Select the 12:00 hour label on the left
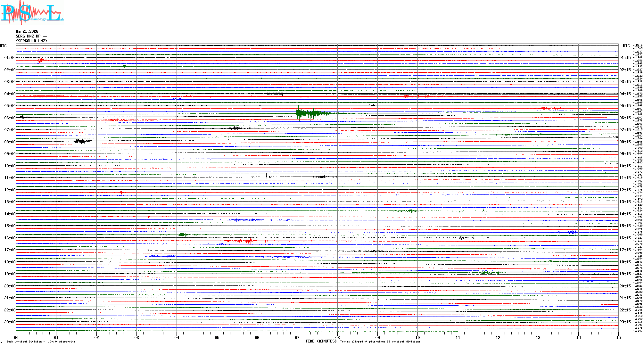The image size is (644, 346). [10, 190]
